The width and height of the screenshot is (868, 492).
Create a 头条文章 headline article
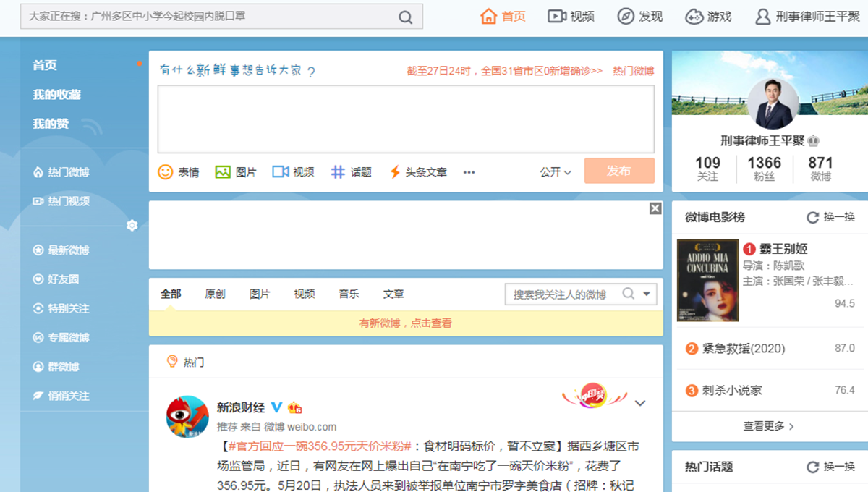416,171
